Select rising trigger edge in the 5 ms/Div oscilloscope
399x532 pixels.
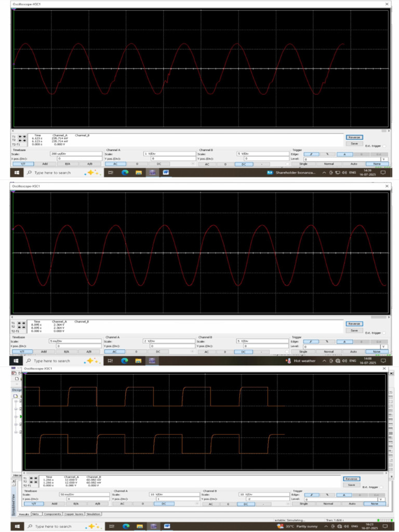pyautogui.click(x=311, y=342)
